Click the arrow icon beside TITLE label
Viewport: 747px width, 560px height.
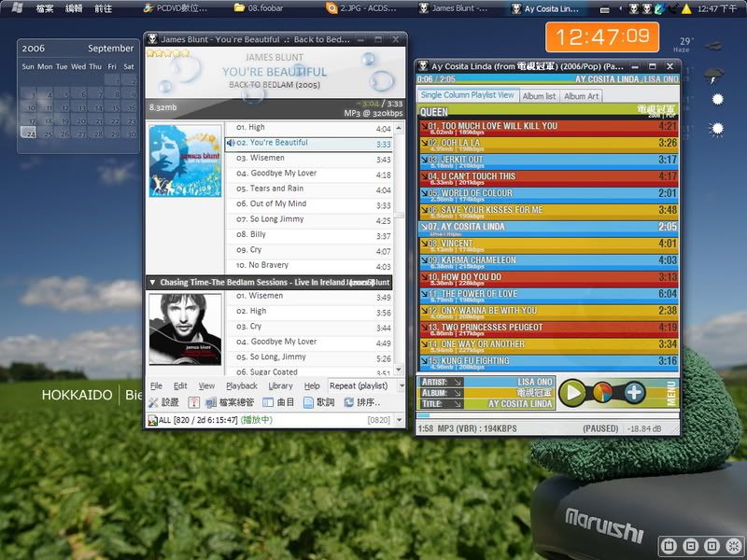(x=458, y=404)
